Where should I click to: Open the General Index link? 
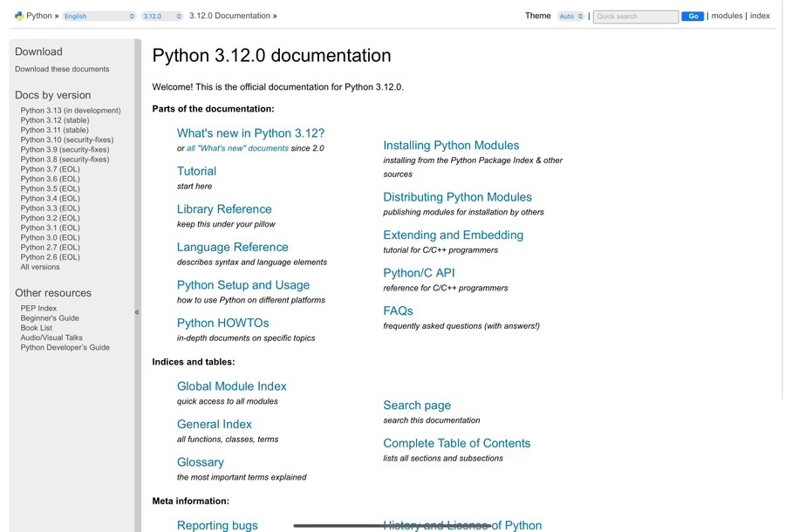(215, 425)
